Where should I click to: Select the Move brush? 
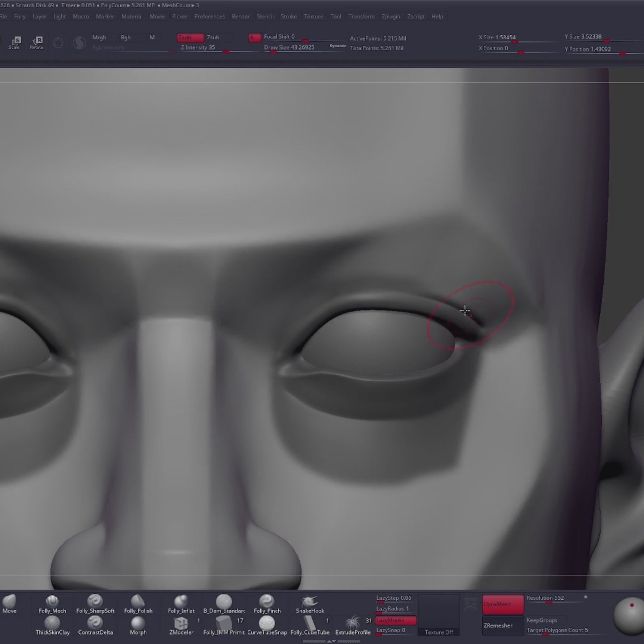tap(9, 605)
